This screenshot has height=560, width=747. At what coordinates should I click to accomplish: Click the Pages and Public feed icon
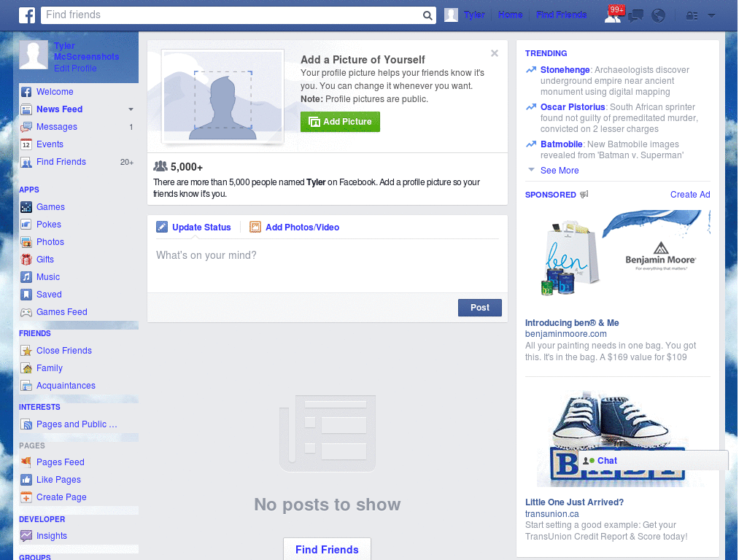coord(26,425)
